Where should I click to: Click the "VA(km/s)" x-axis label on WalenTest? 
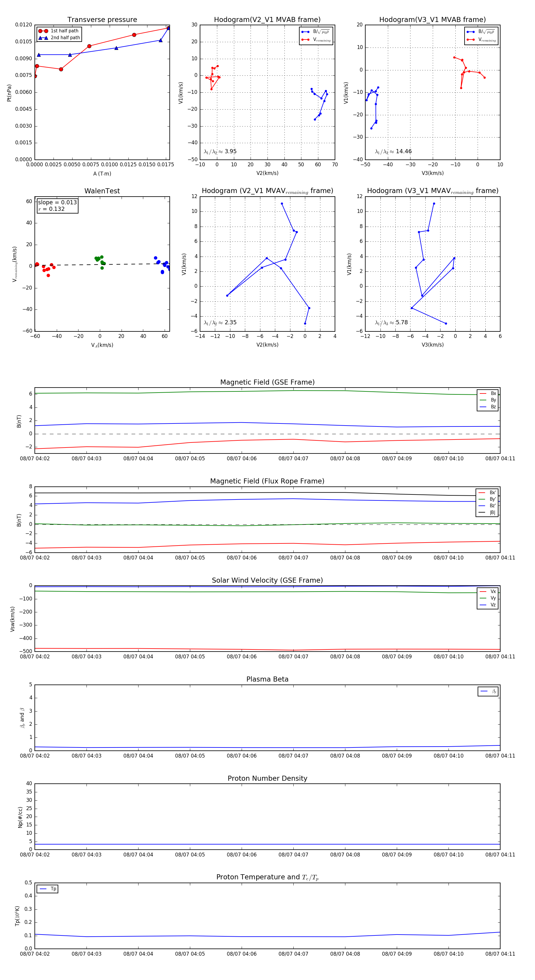point(102,345)
